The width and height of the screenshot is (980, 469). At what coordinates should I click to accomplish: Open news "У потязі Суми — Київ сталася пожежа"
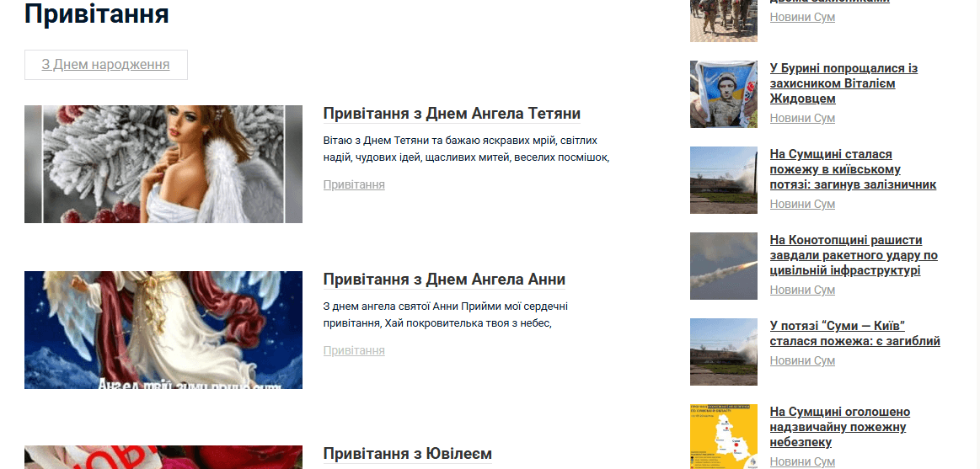pyautogui.click(x=855, y=333)
